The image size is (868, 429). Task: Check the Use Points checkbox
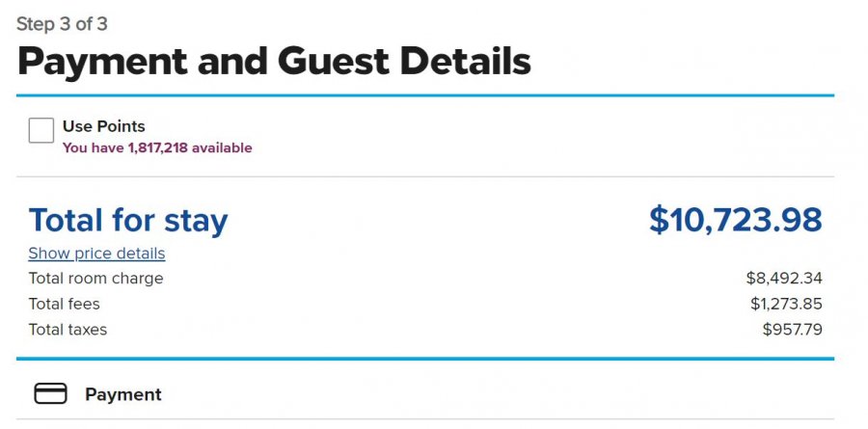click(x=41, y=130)
